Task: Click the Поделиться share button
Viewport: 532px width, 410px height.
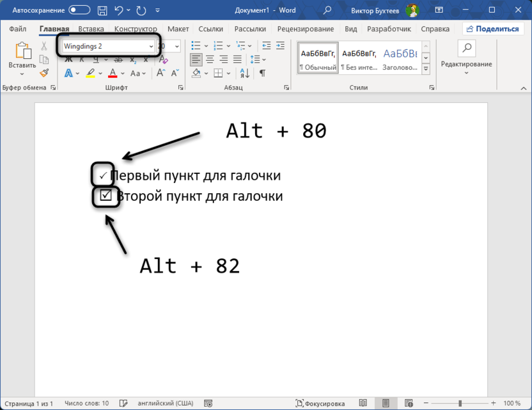Action: point(492,29)
